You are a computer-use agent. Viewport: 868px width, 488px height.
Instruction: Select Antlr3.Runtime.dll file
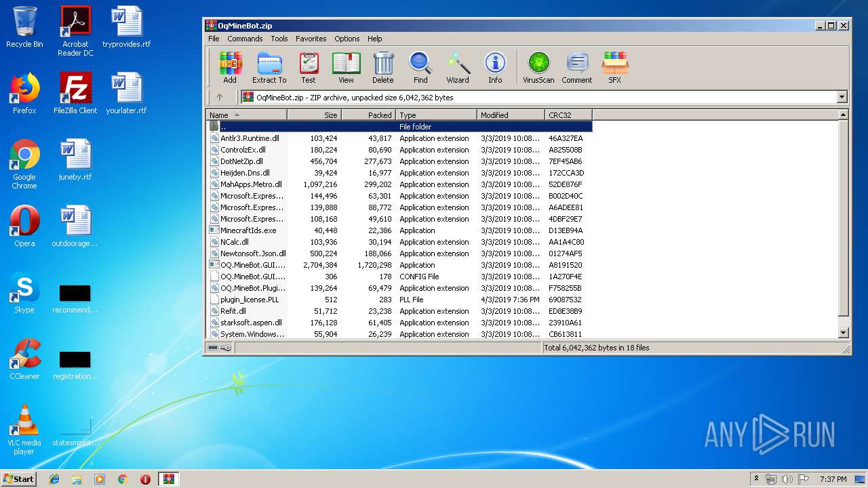(399, 138)
